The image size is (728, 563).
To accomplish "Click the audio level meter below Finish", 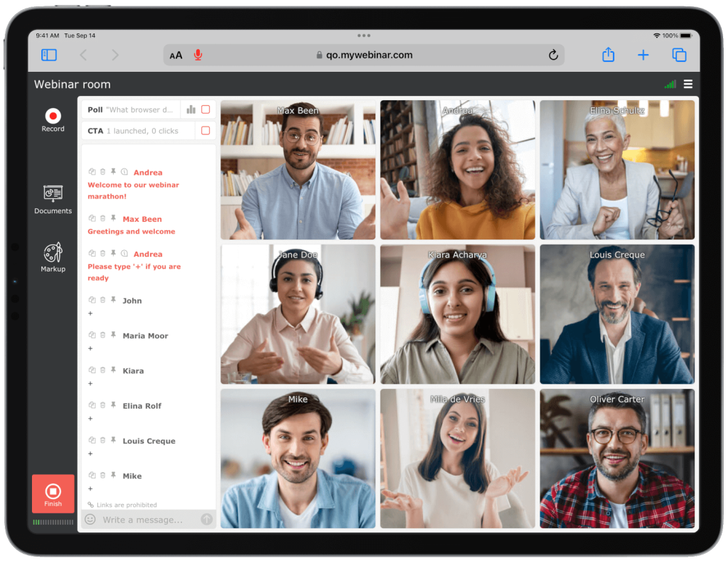I will 53,522.
